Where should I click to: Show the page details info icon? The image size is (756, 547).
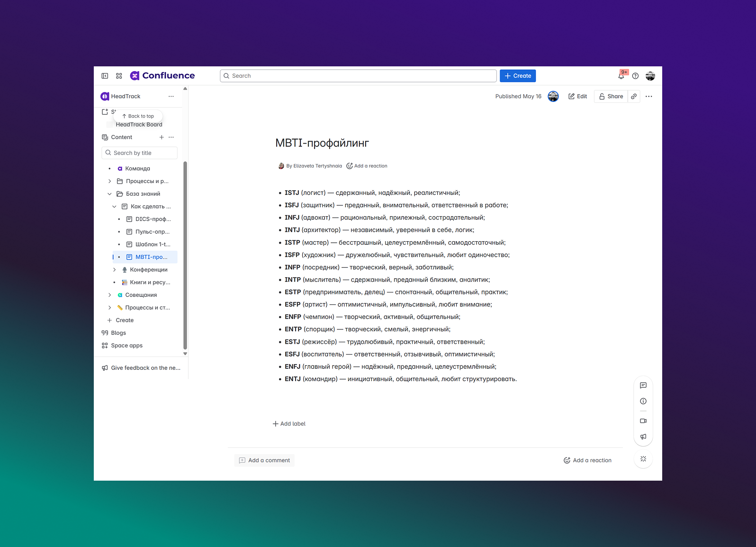(x=643, y=401)
